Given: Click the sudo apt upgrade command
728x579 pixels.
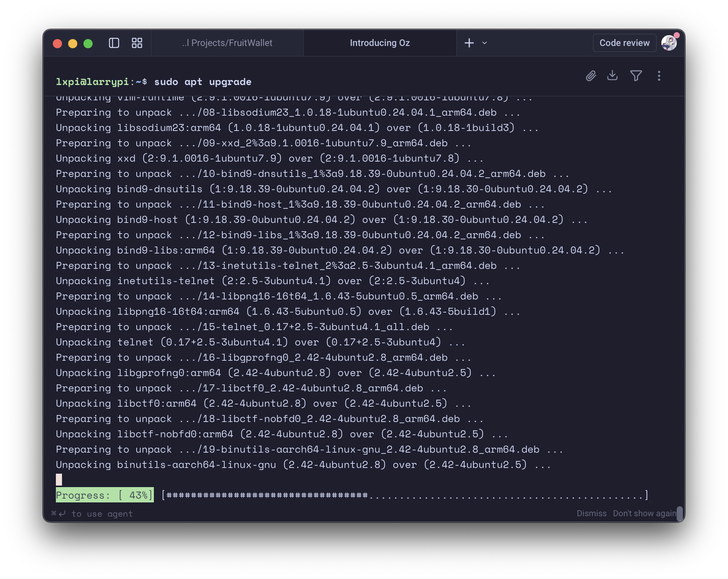Looking at the screenshot, I should coord(202,82).
